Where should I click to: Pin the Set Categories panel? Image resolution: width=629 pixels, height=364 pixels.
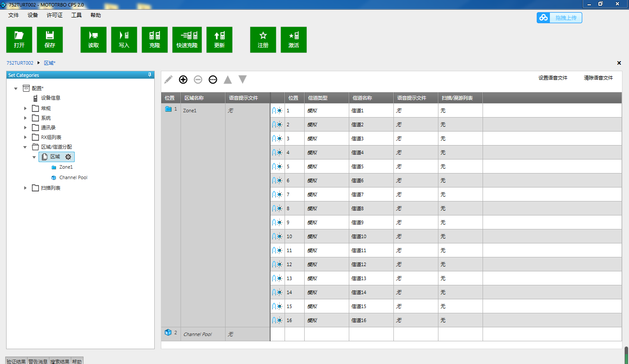(x=150, y=75)
